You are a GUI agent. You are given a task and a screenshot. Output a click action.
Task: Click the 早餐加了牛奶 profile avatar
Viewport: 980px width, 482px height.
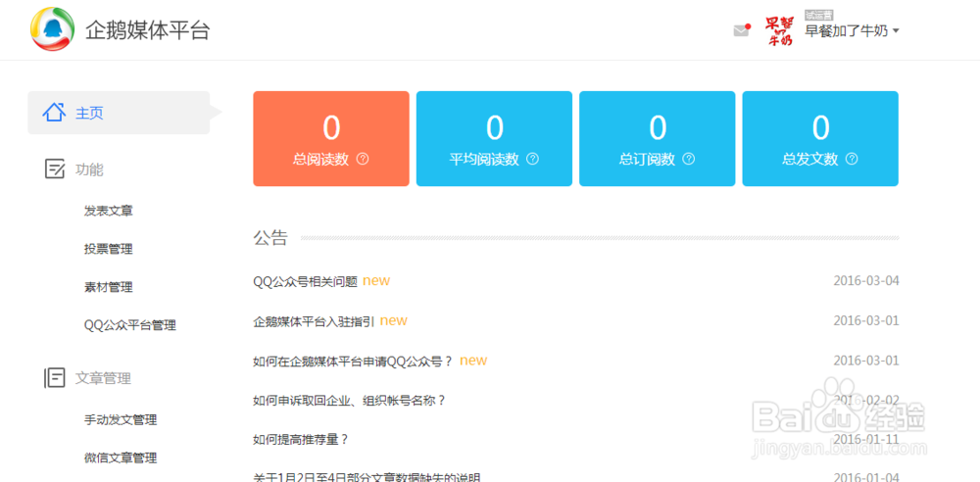point(779,31)
